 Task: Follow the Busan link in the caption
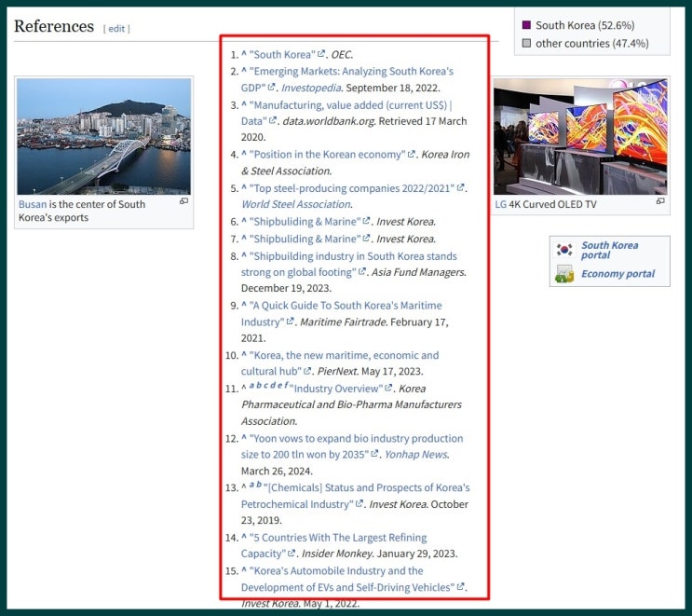click(x=33, y=204)
